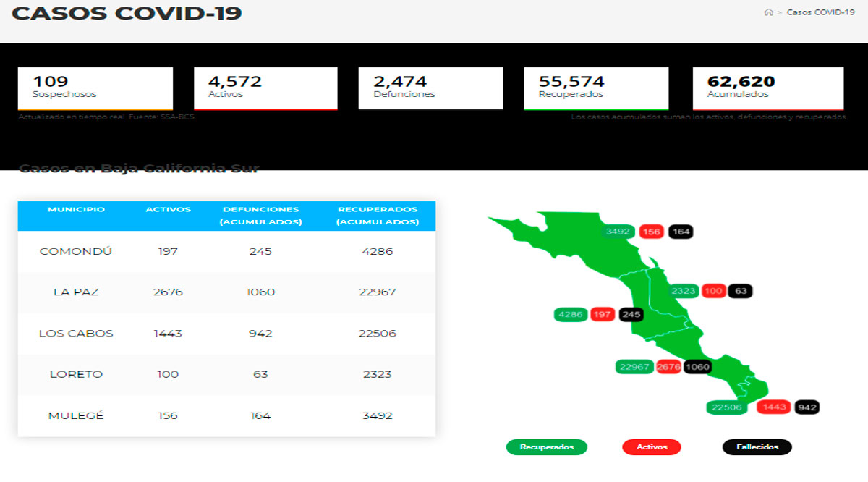Screen dimensions: 868x482
Task: Click the Activos column header in table
Action: point(169,210)
